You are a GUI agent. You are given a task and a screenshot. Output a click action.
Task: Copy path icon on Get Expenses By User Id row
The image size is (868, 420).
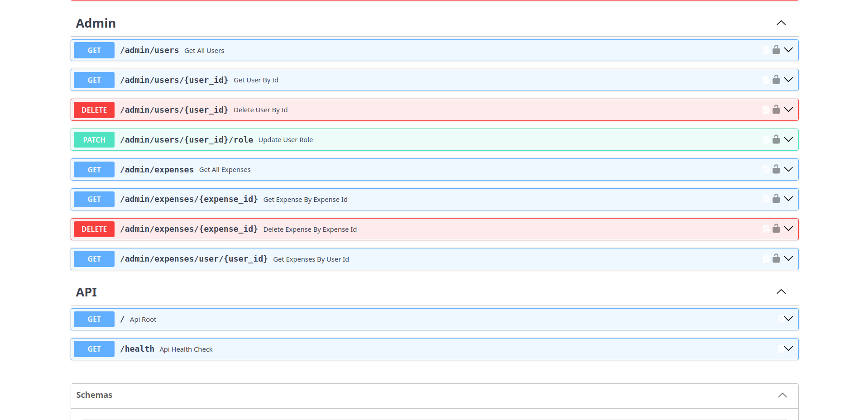[766, 258]
